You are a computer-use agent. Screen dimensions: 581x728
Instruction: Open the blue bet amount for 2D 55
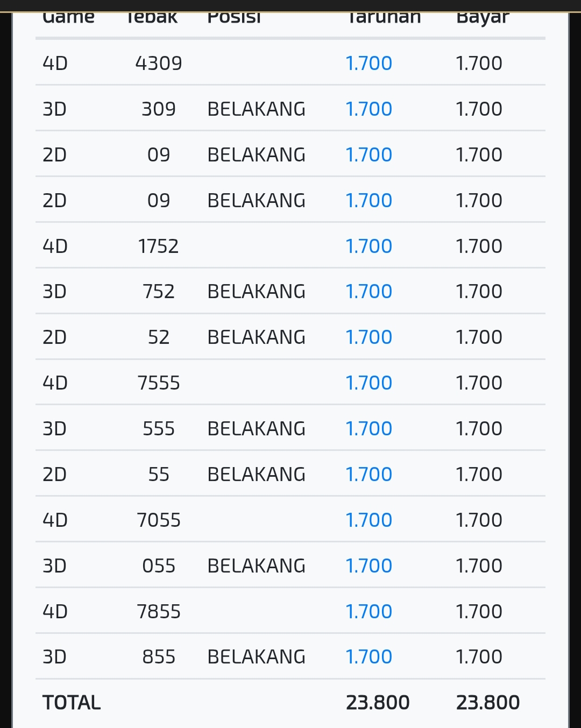click(369, 475)
